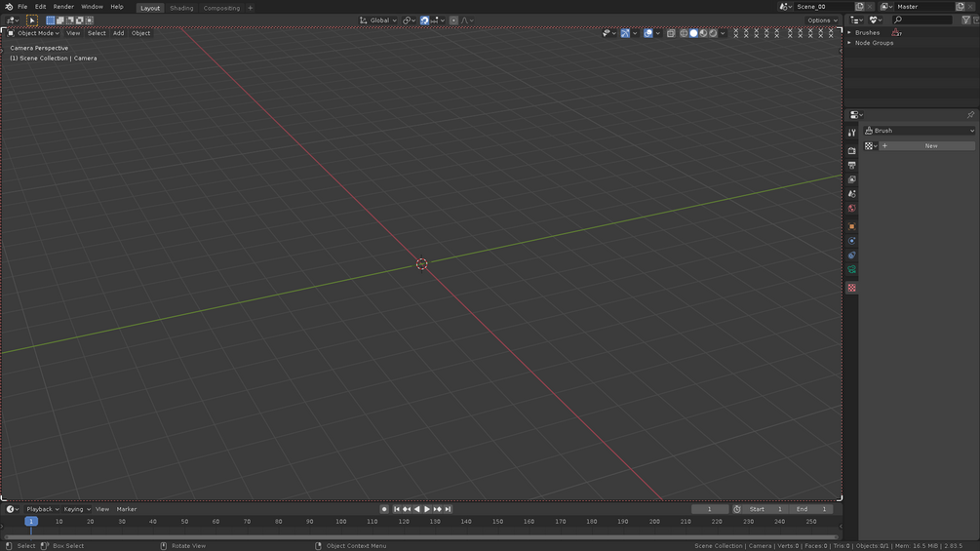Open the Render menu
The height and width of the screenshot is (551, 980).
pos(63,6)
